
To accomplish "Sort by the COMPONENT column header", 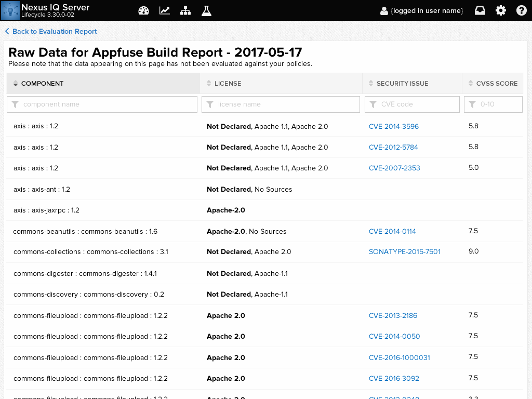I will pyautogui.click(x=43, y=84).
